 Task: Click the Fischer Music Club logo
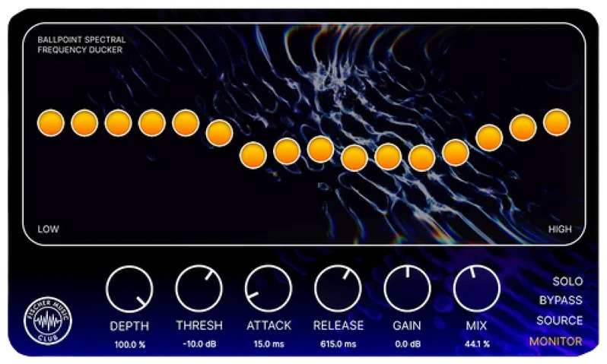48,321
